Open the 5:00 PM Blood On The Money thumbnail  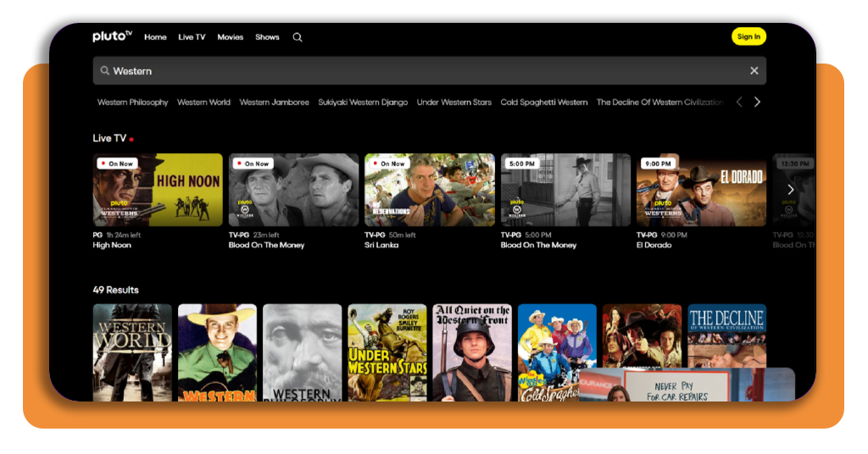coord(565,190)
